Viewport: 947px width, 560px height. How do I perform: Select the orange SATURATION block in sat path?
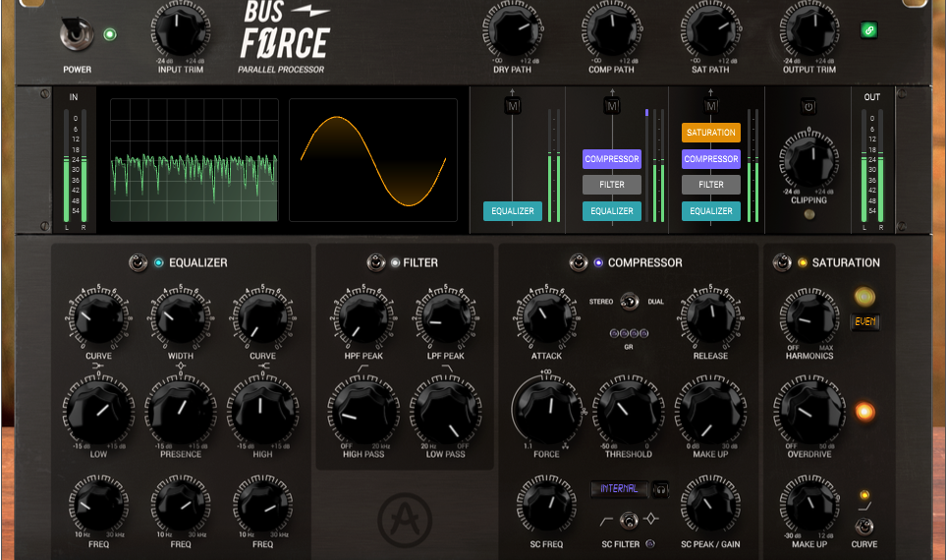click(710, 133)
